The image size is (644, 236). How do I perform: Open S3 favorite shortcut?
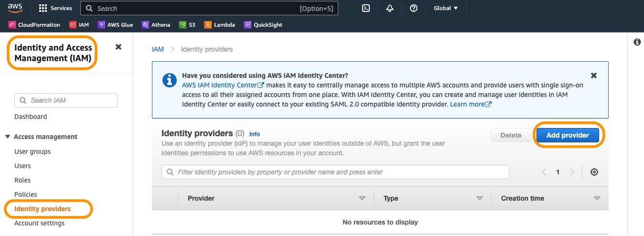click(x=187, y=25)
